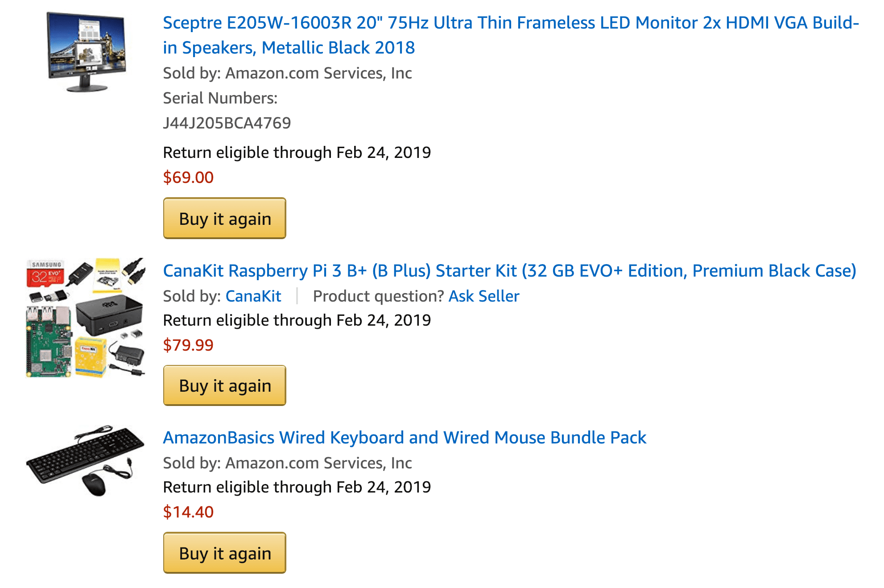Buy the AmazonBasics keyboard bundle again
The height and width of the screenshot is (588, 884).
[224, 553]
